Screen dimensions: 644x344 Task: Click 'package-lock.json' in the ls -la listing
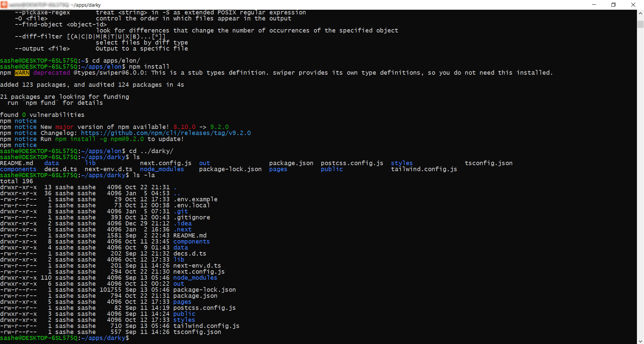[x=205, y=290]
